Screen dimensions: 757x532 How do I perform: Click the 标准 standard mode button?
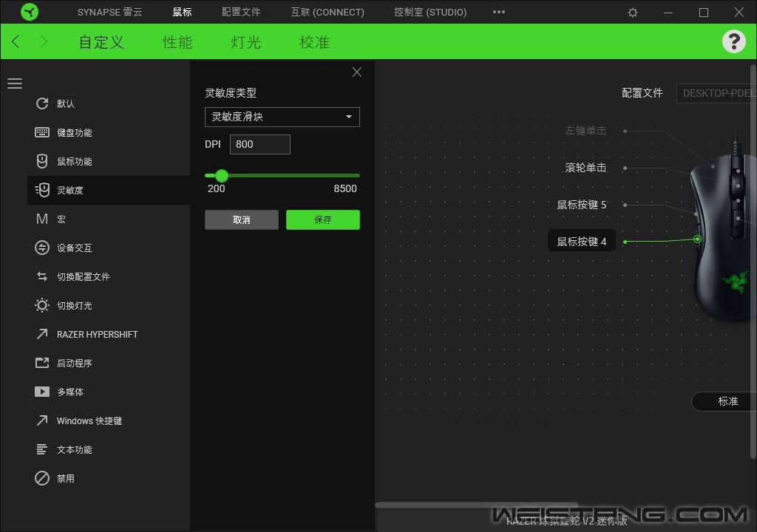724,401
